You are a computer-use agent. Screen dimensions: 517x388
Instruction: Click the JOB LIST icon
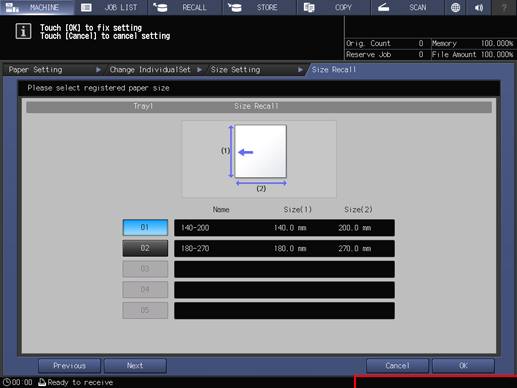click(86, 7)
